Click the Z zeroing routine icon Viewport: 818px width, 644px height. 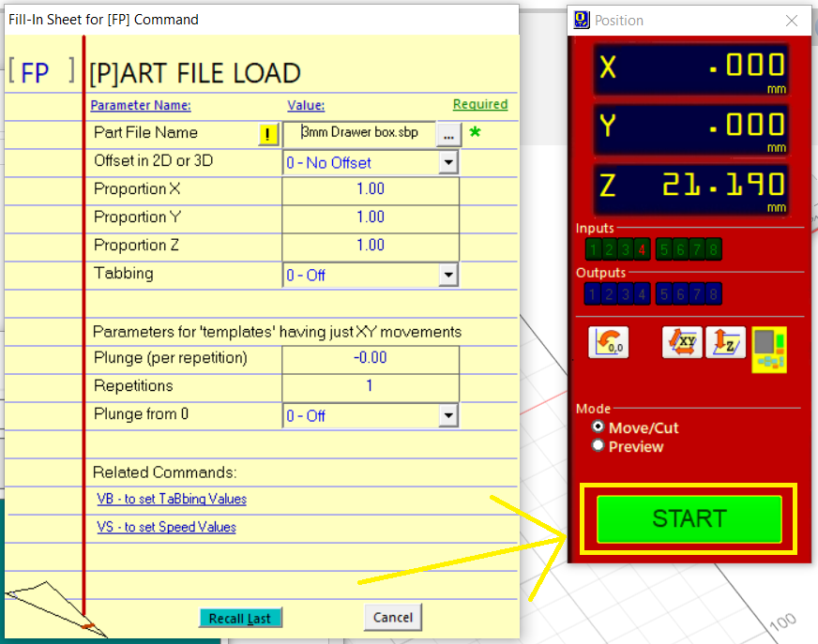[x=724, y=342]
